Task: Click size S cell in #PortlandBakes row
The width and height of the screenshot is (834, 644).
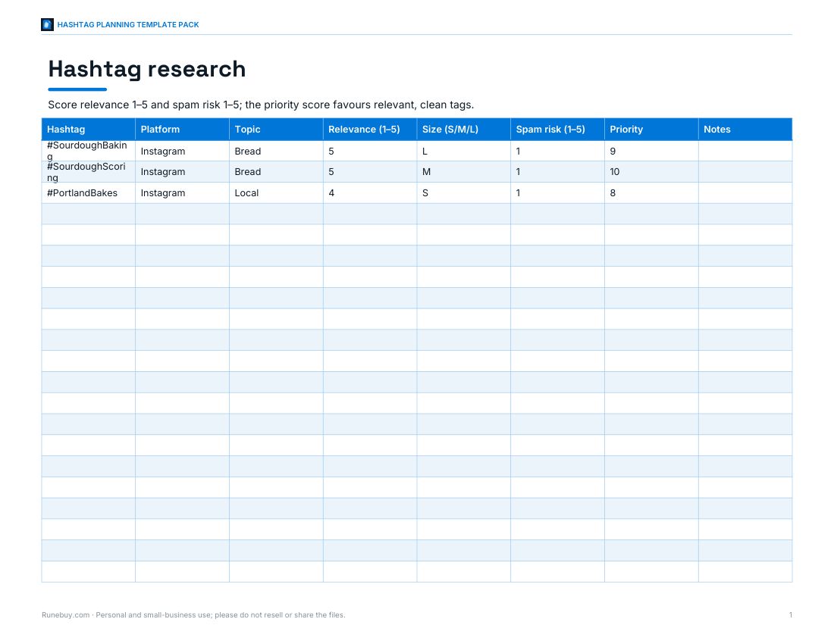Action: (464, 193)
